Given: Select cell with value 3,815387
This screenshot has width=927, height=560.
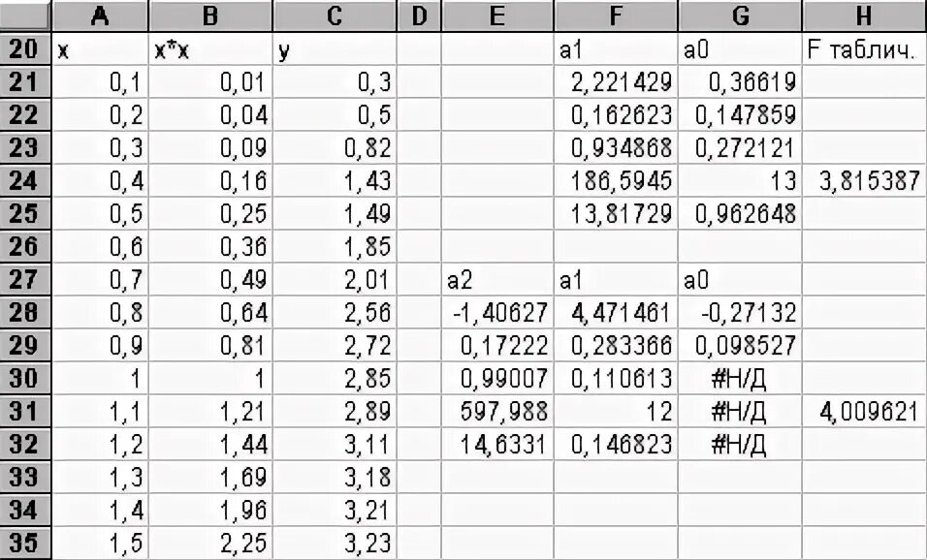Looking at the screenshot, I should 864,181.
